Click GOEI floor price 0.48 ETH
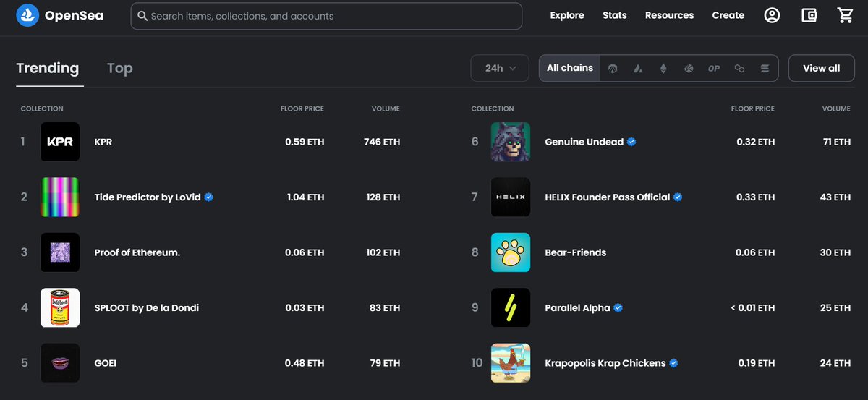The image size is (868, 400). [x=305, y=362]
